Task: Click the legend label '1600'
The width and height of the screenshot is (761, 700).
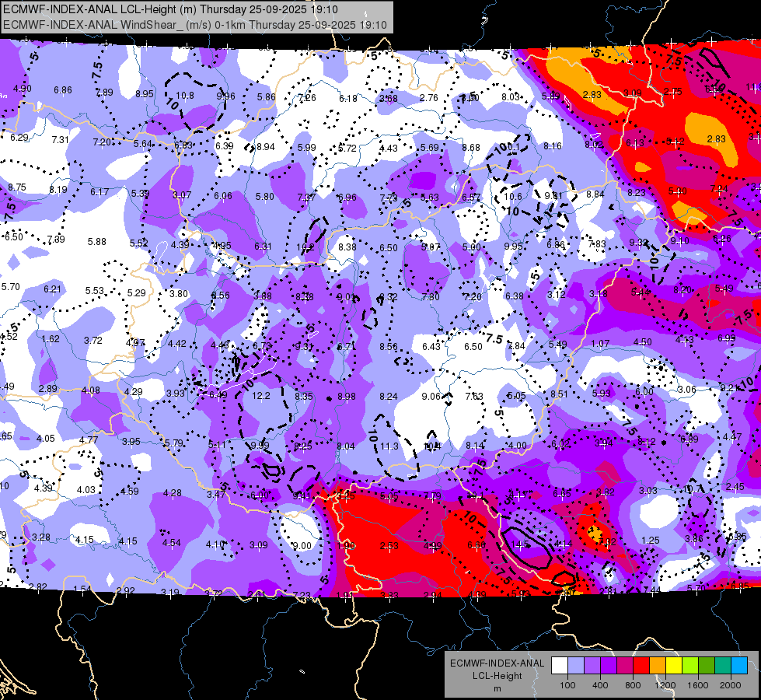Action: point(697,685)
